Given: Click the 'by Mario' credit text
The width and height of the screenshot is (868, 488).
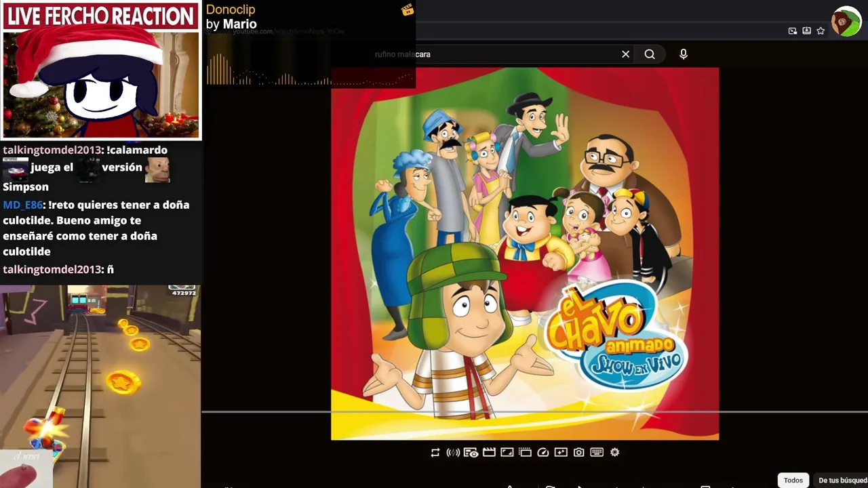Looking at the screenshot, I should [231, 24].
